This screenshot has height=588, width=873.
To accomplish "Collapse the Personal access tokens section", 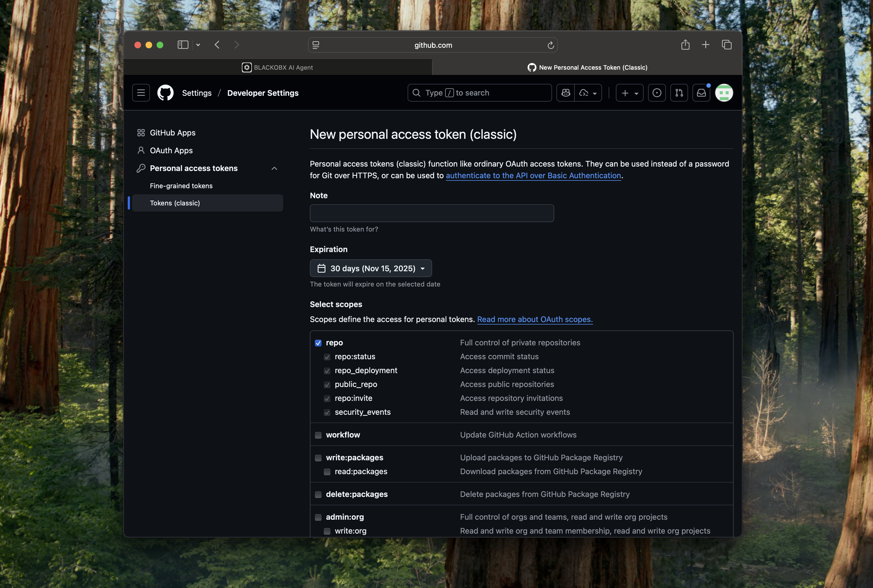I will (x=274, y=168).
